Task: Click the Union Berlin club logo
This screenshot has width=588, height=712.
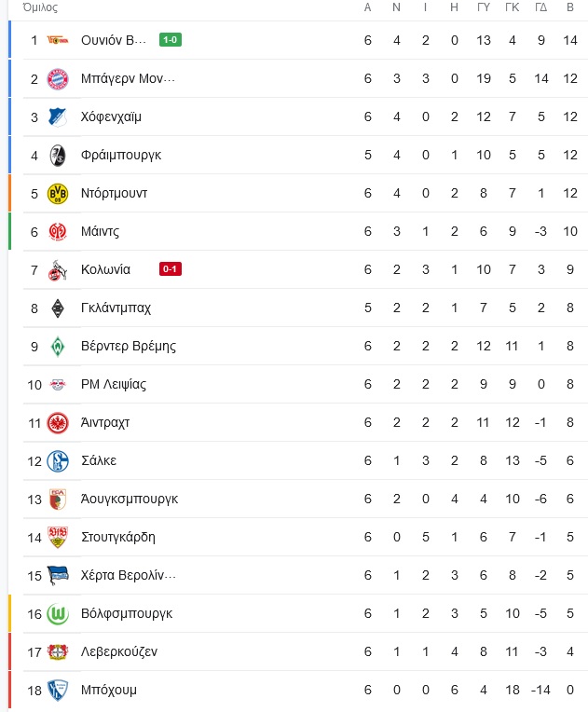Action: (58, 40)
